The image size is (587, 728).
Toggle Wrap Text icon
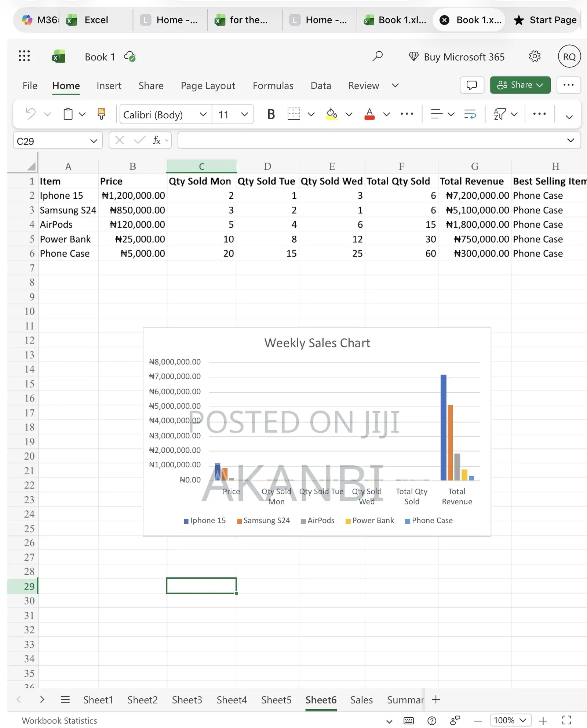coord(470,114)
